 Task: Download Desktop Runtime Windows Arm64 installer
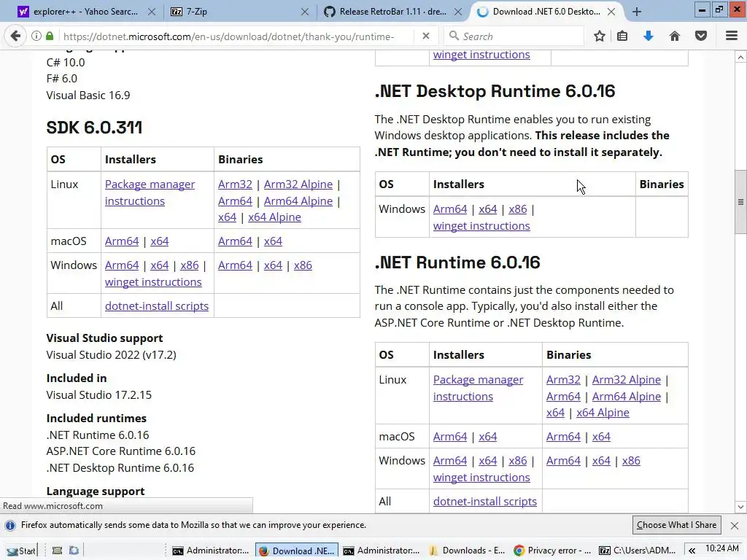[x=450, y=209]
